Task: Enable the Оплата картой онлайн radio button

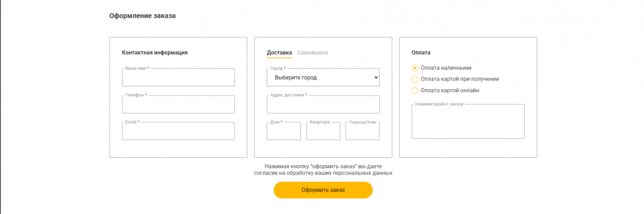Action: [x=415, y=91]
